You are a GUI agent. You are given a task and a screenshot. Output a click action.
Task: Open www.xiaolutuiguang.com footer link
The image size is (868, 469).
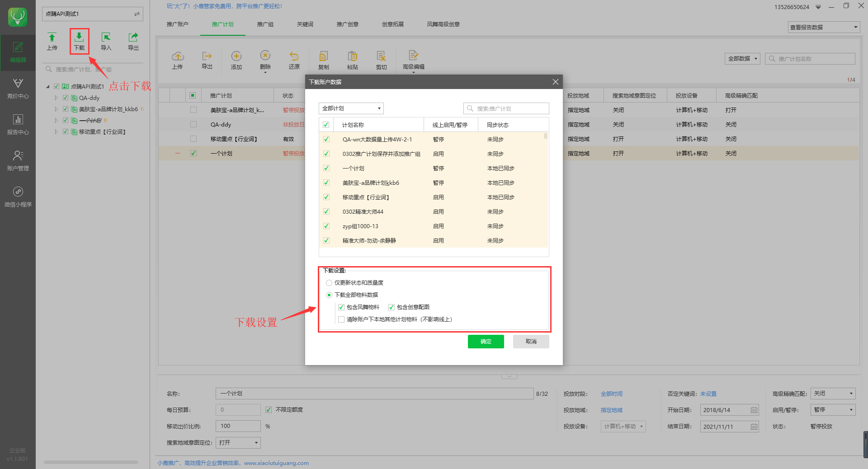coord(276,463)
